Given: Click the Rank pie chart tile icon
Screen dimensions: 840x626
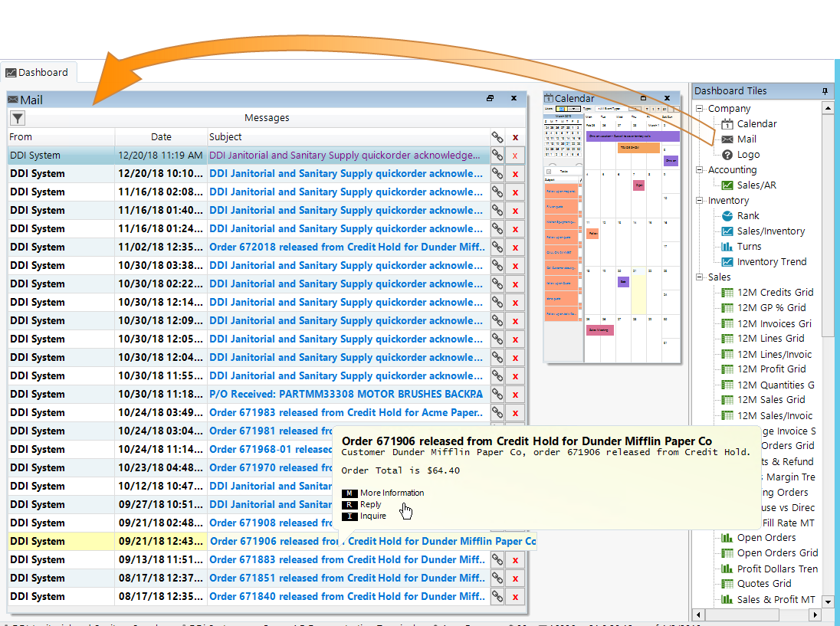Looking at the screenshot, I should pyautogui.click(x=727, y=216).
